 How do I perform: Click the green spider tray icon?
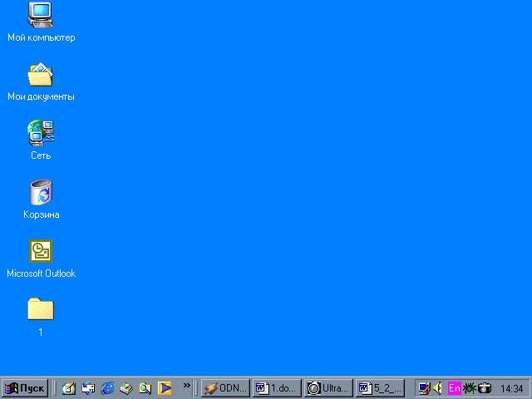[470, 388]
